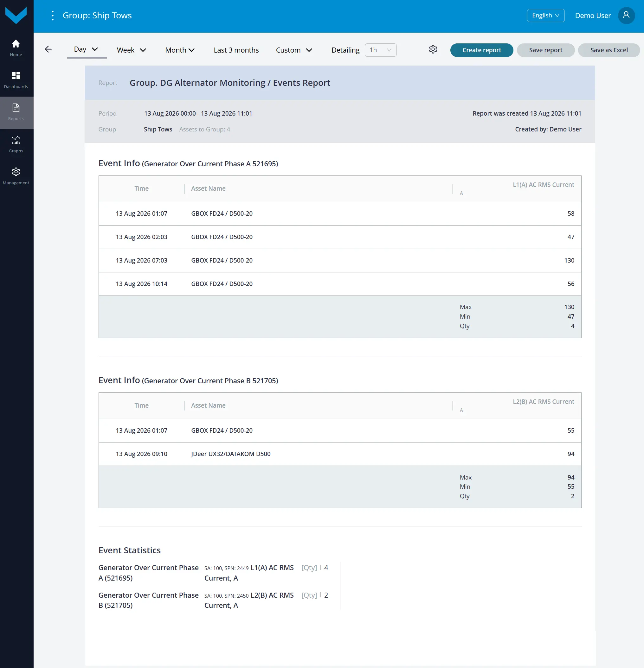Click SA: 100, SPN: 2449 parameter text
Viewport: 644px width, 668px height.
(x=226, y=568)
